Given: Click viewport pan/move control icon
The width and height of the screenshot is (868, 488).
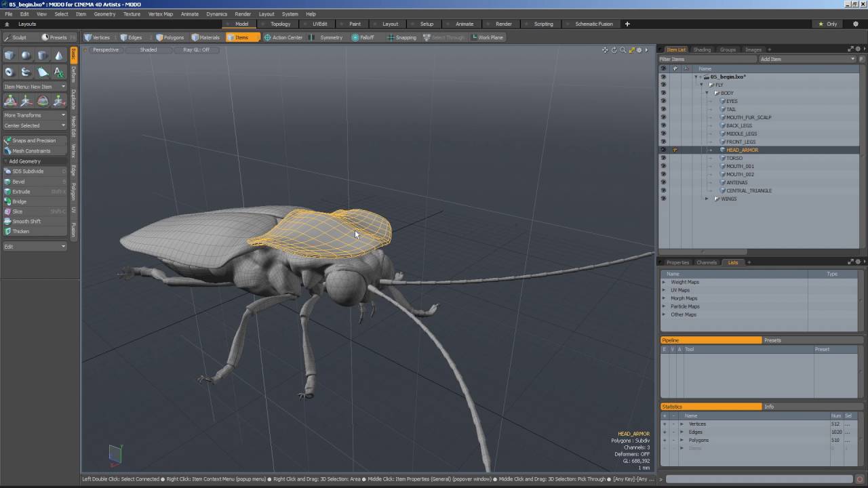Looking at the screenshot, I should point(605,50).
